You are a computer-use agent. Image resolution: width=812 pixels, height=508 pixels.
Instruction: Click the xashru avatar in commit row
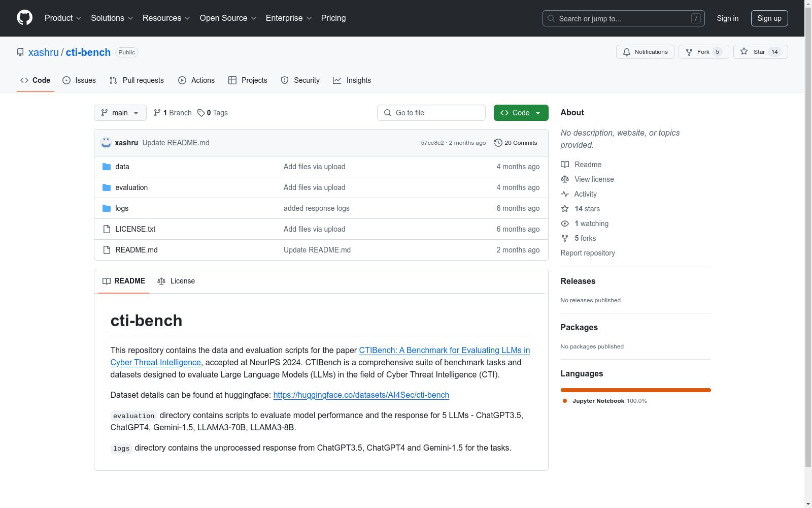pos(106,143)
